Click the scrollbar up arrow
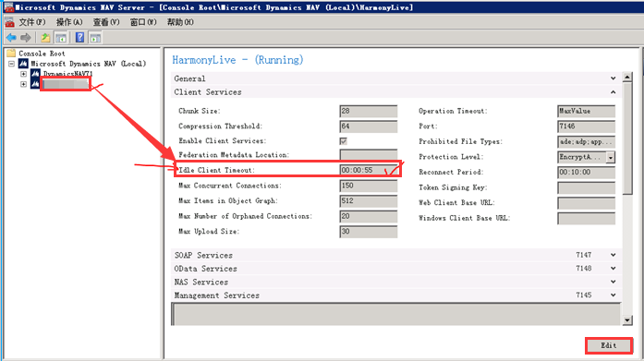Viewport: 644px width, 361px height. click(627, 77)
